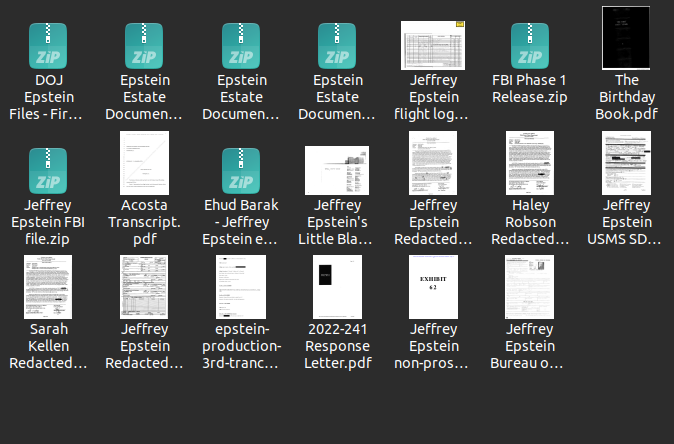
Task: Select the Jeffrey Epstein USMS document thumbnail
Action: click(x=626, y=163)
